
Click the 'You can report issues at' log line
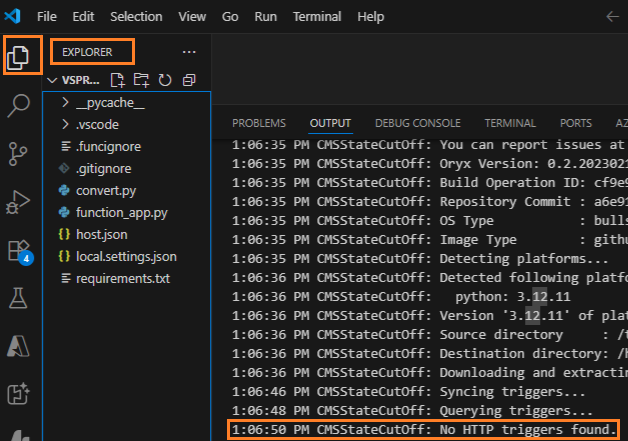pos(430,145)
